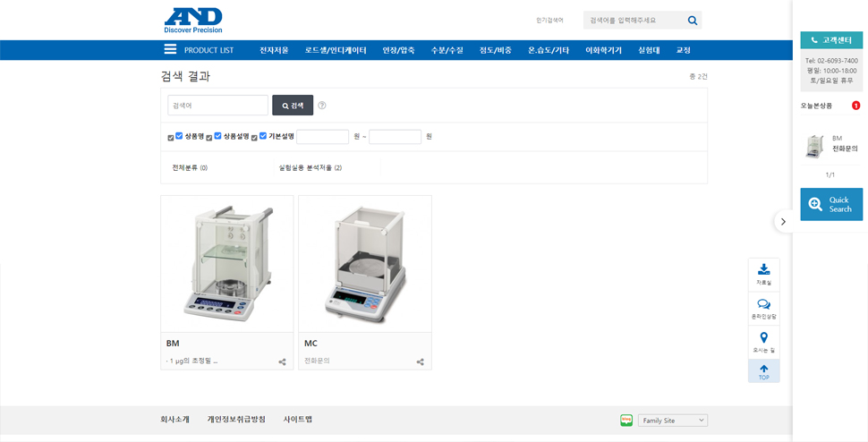Select the 로드셀/인디케이터 menu item

(336, 50)
